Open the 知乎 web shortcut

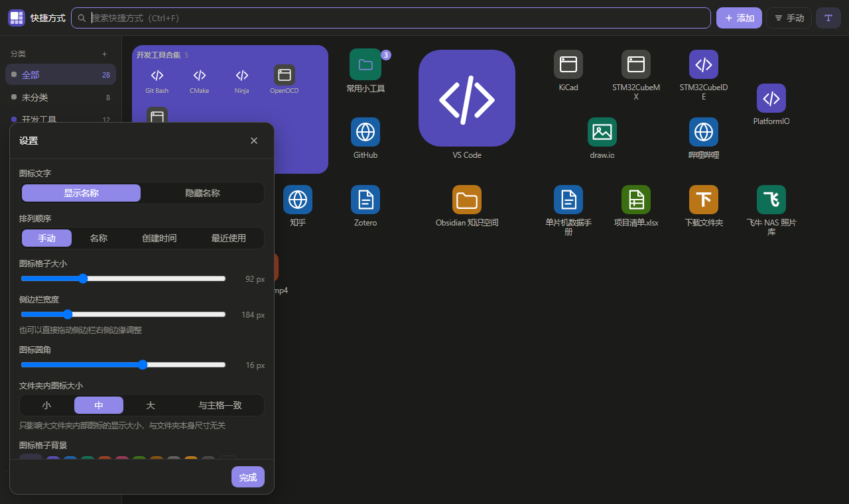pyautogui.click(x=298, y=206)
